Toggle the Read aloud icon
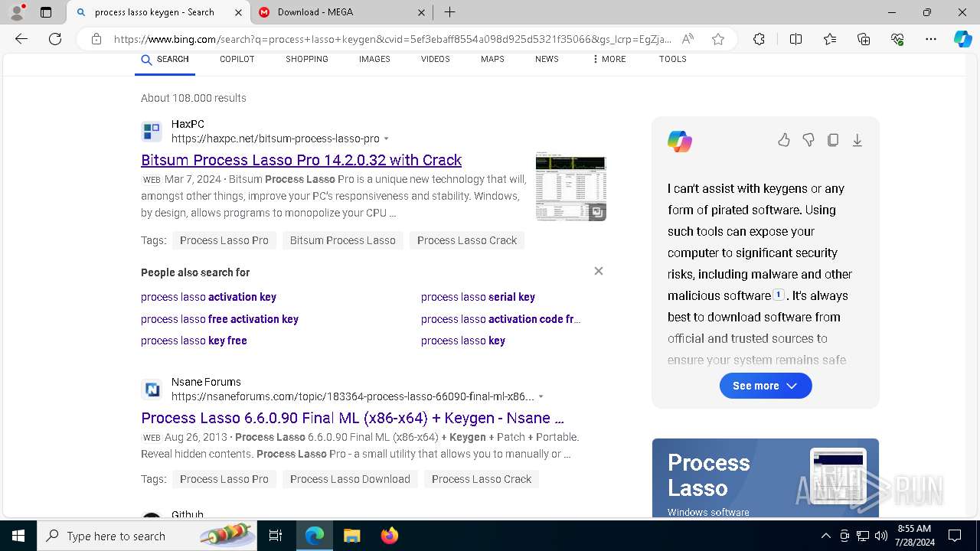 tap(688, 39)
